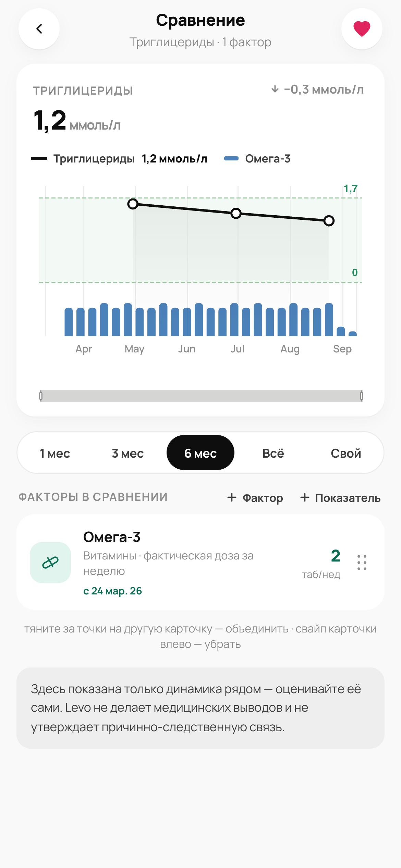Click the 'Триглицериды · 1 фактор' subtitle
The width and height of the screenshot is (401, 868).
coord(200,42)
